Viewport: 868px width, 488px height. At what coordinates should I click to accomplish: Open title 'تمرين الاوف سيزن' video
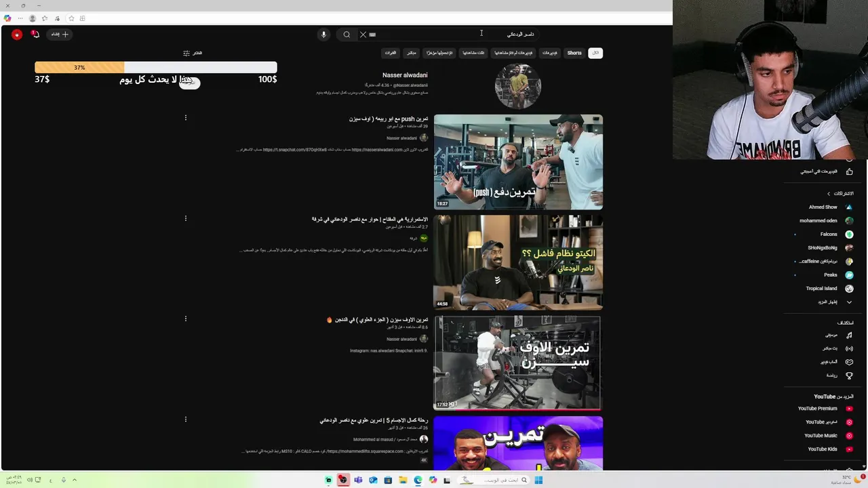377,320
